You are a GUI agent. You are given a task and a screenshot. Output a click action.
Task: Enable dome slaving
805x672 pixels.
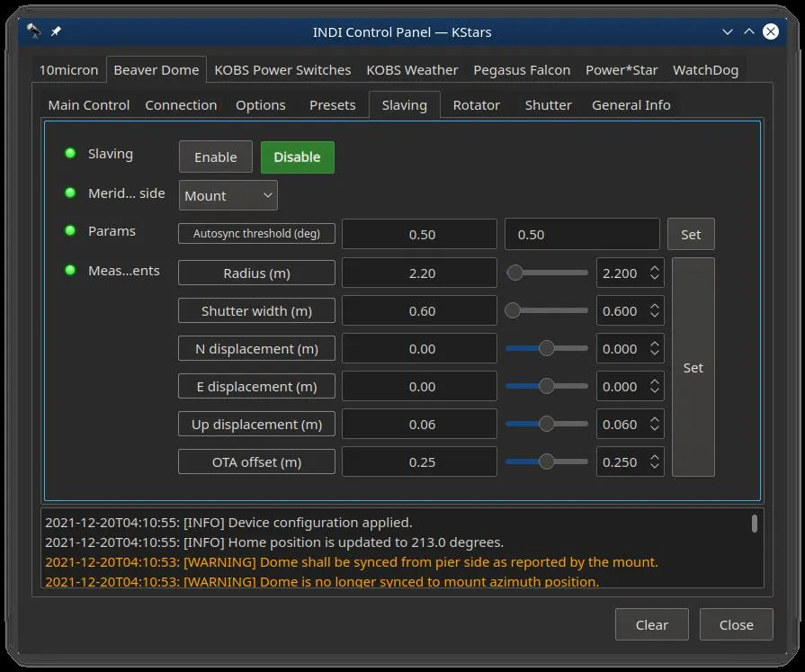tap(216, 157)
